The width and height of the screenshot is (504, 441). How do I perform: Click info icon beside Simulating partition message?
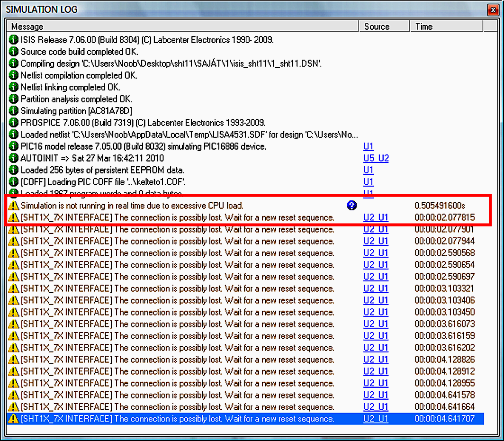[x=13, y=111]
